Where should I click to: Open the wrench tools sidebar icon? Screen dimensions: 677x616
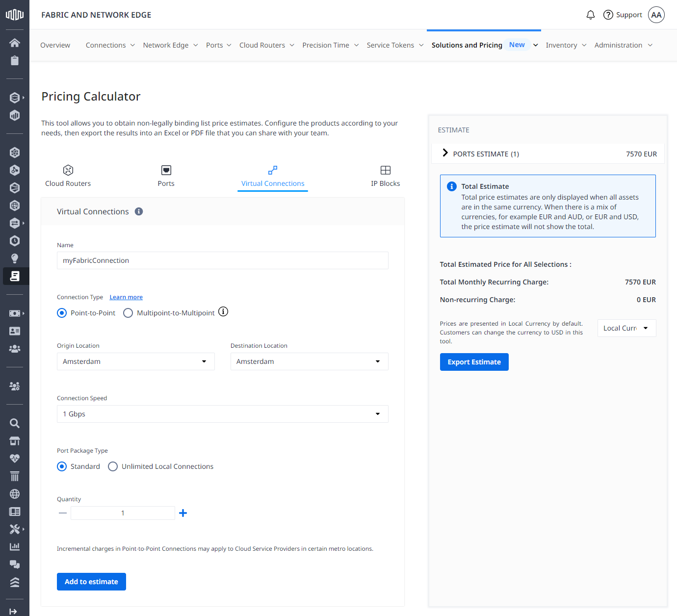click(15, 529)
